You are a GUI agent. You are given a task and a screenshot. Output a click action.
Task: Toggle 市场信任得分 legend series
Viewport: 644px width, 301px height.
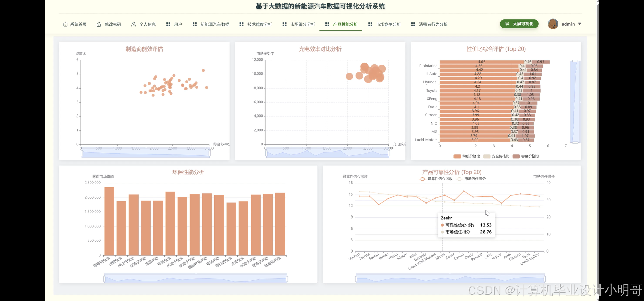[471, 179]
